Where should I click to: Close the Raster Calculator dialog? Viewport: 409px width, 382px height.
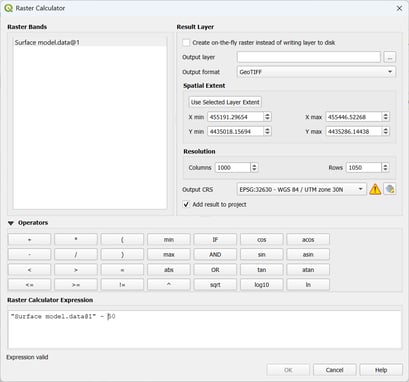point(399,8)
